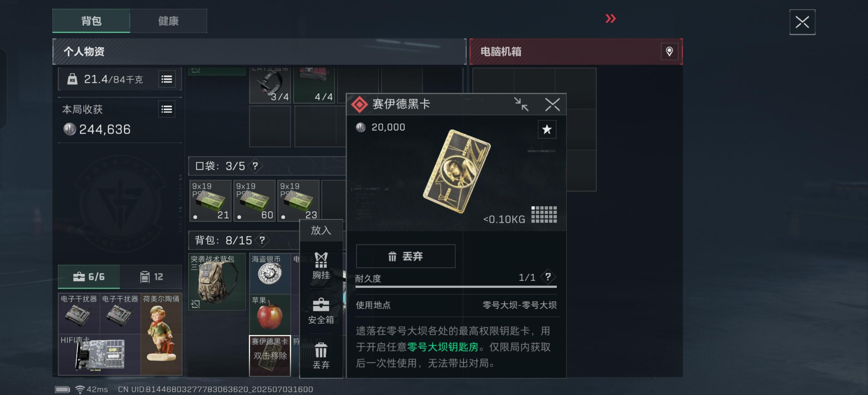Collapse the item detail popup with shrink arrows
This screenshot has width=868, height=395.
click(521, 104)
